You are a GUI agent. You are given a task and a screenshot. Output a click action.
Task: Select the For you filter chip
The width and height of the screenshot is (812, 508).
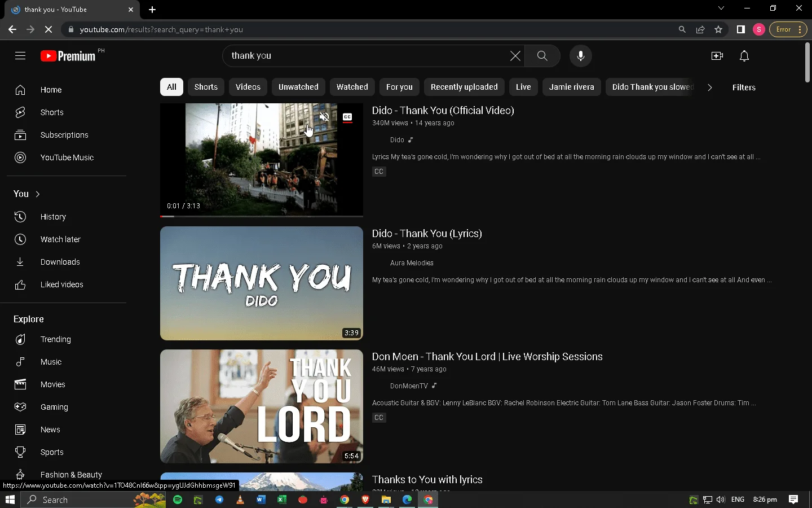[399, 87]
